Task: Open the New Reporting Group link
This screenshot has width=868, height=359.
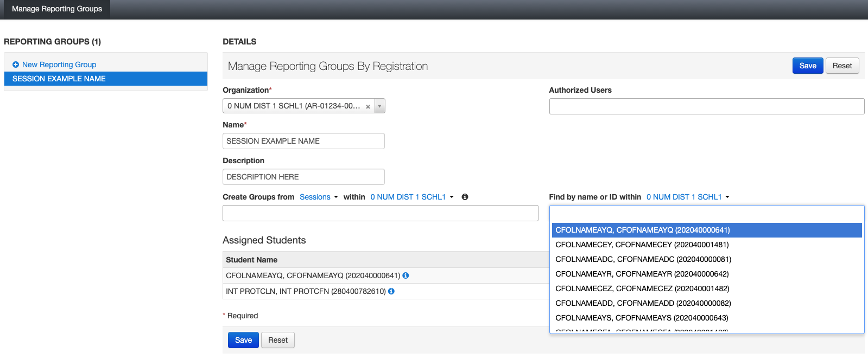Action: (59, 65)
